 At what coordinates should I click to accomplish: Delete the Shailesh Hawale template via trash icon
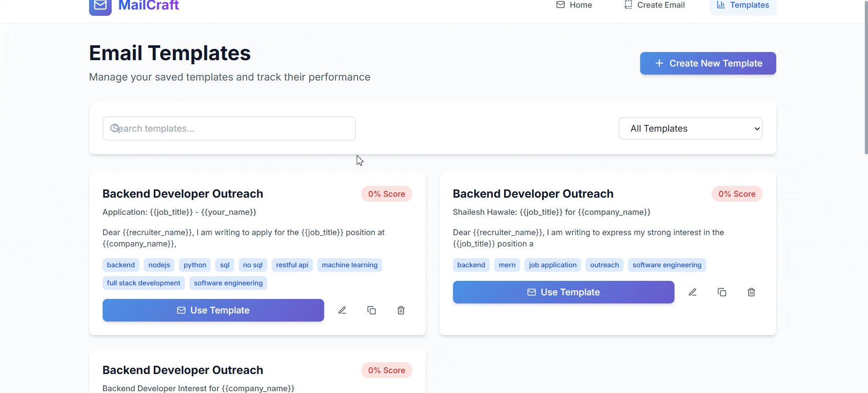point(751,292)
